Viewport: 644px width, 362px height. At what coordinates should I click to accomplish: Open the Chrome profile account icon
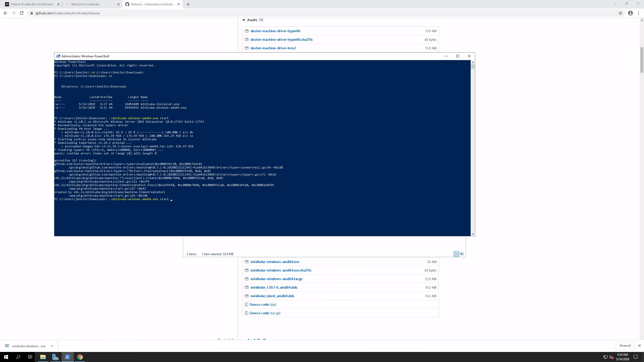coord(630,13)
